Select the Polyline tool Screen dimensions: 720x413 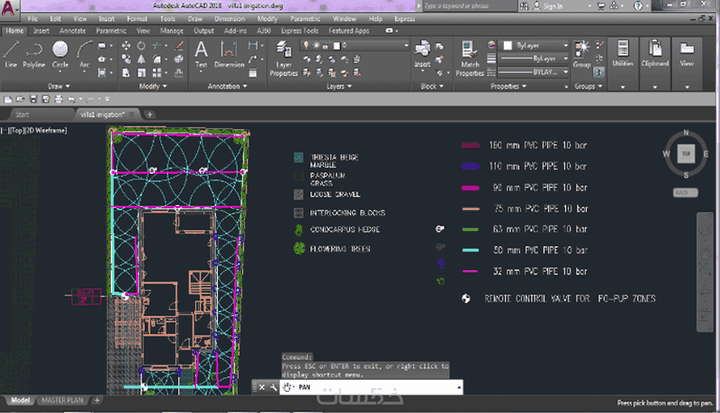(34, 54)
